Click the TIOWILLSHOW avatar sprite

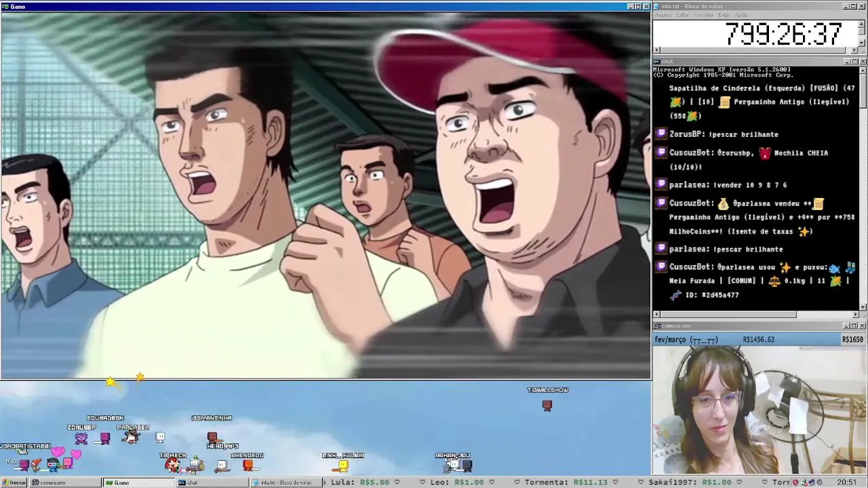point(547,405)
